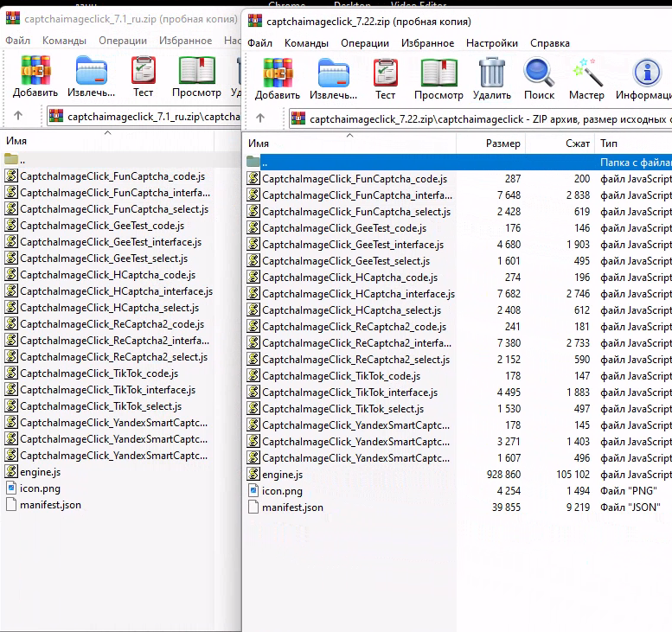Sort by Размер column header
Screen dimensions: 672x632
(x=502, y=144)
